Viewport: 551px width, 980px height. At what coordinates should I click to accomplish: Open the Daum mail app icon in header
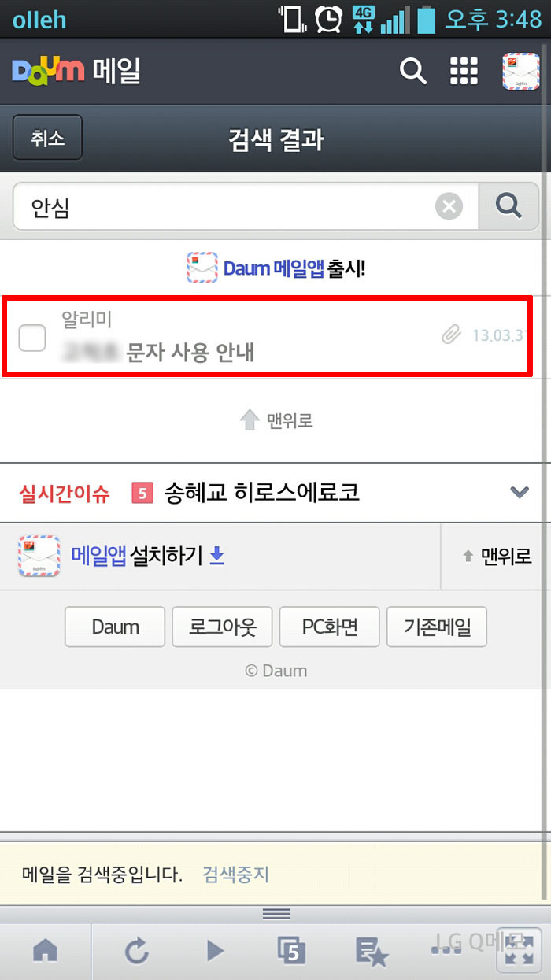click(x=520, y=72)
